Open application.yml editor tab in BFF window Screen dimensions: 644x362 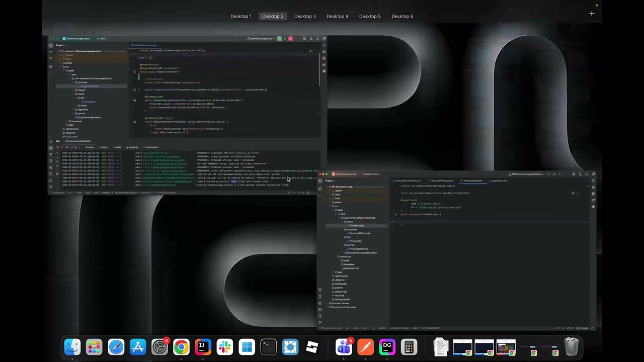499,180
